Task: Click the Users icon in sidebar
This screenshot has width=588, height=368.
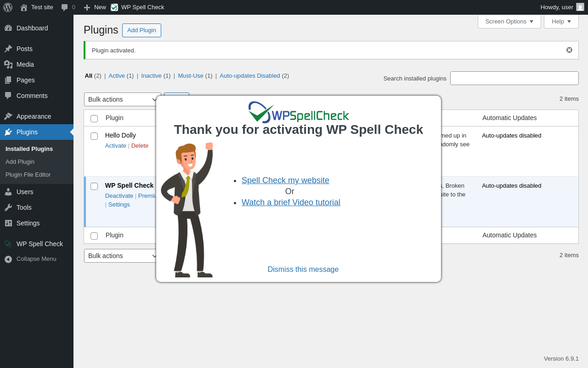Action: coord(8,192)
